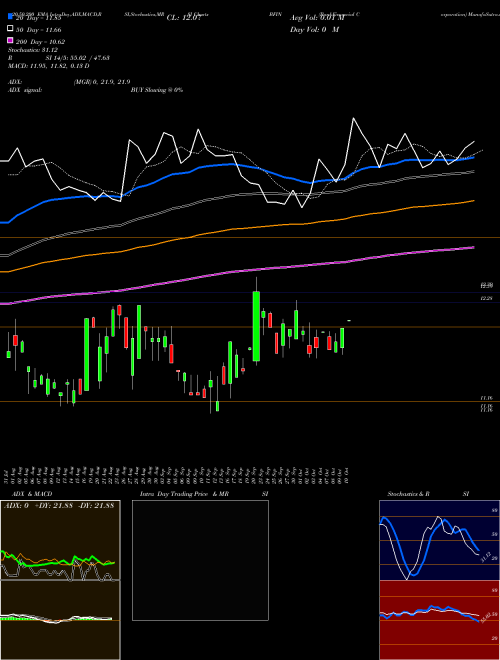The image size is (500, 660).
Task: Click the white 50 Day legend swatch
Action: (x=10, y=29)
